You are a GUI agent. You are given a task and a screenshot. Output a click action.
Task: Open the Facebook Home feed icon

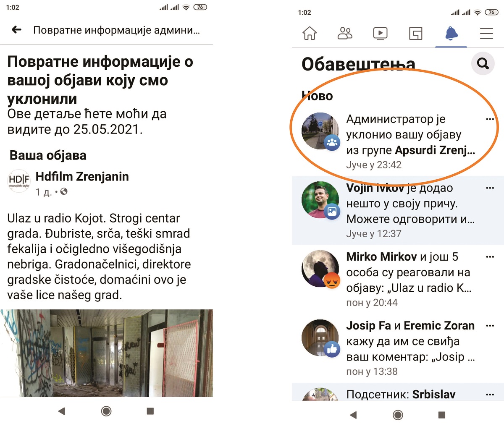pos(310,33)
